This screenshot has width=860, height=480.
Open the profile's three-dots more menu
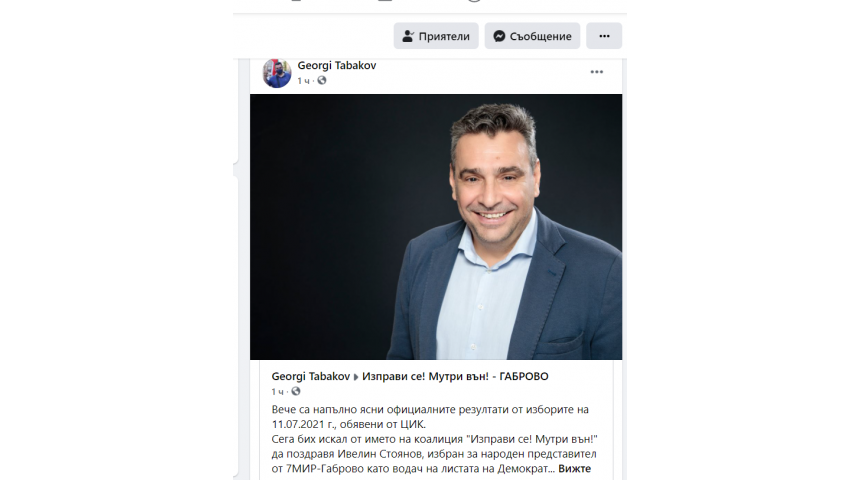pos(604,36)
